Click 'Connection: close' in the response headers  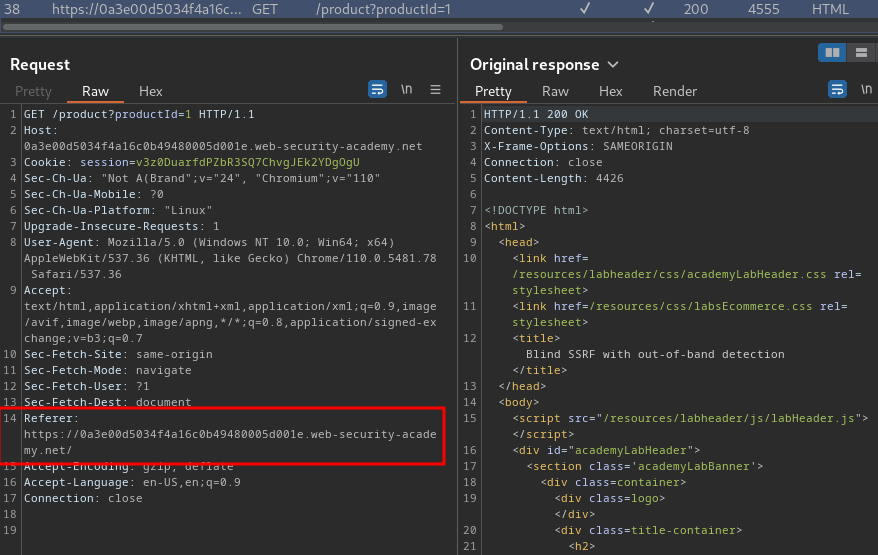point(543,162)
